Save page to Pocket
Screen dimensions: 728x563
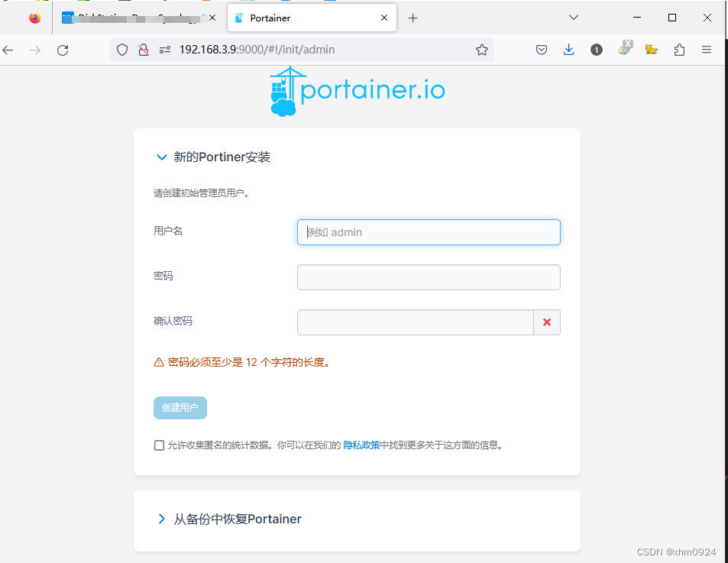pyautogui.click(x=542, y=50)
